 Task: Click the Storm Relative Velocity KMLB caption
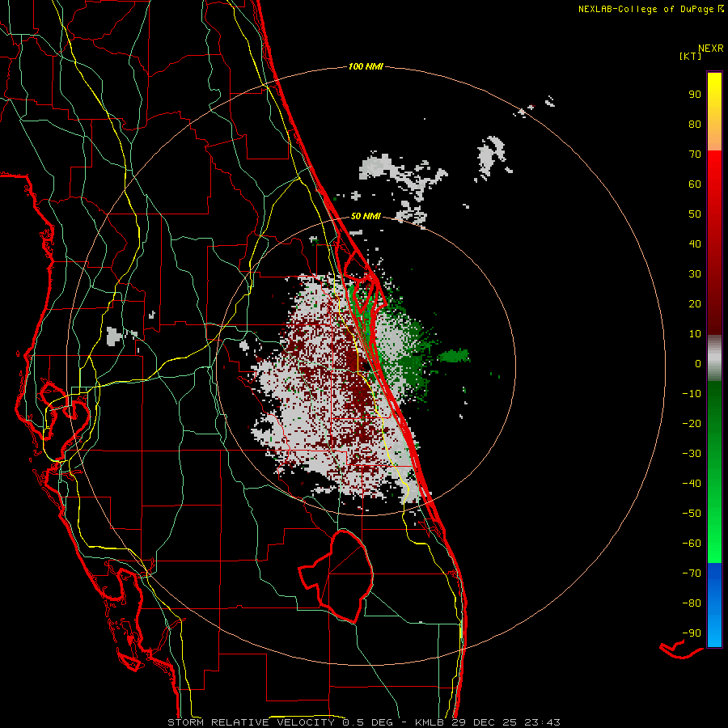[363, 722]
